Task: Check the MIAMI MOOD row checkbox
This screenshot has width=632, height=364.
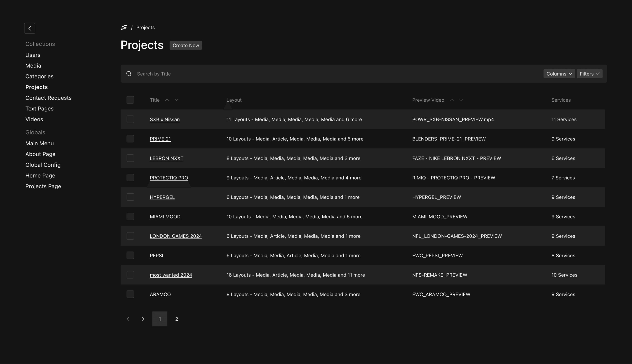Action: click(x=130, y=216)
